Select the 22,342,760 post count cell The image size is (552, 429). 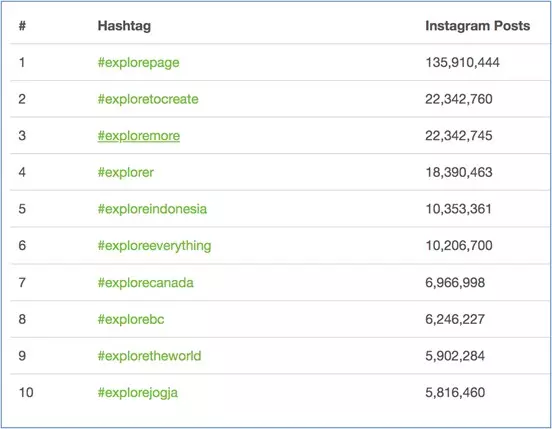pyautogui.click(x=459, y=99)
